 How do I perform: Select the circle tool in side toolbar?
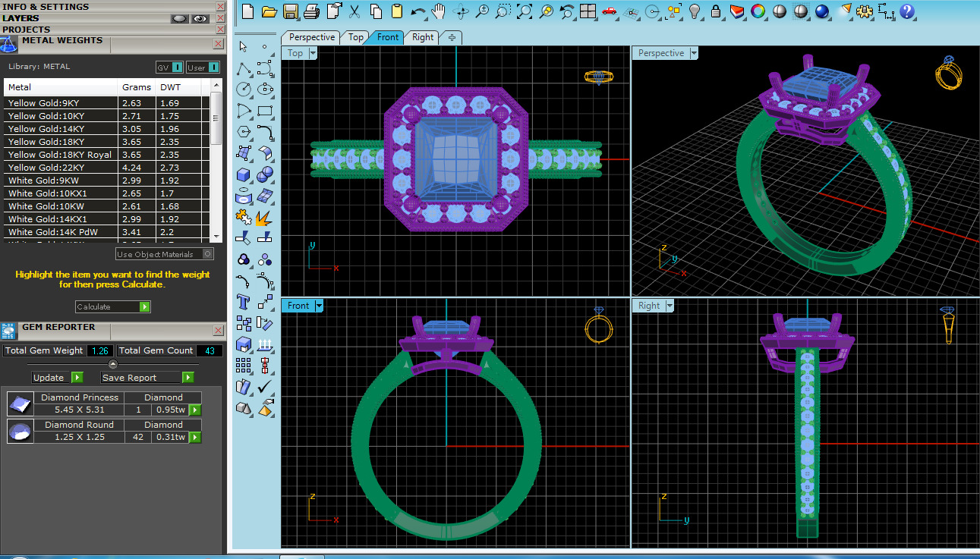coord(244,90)
